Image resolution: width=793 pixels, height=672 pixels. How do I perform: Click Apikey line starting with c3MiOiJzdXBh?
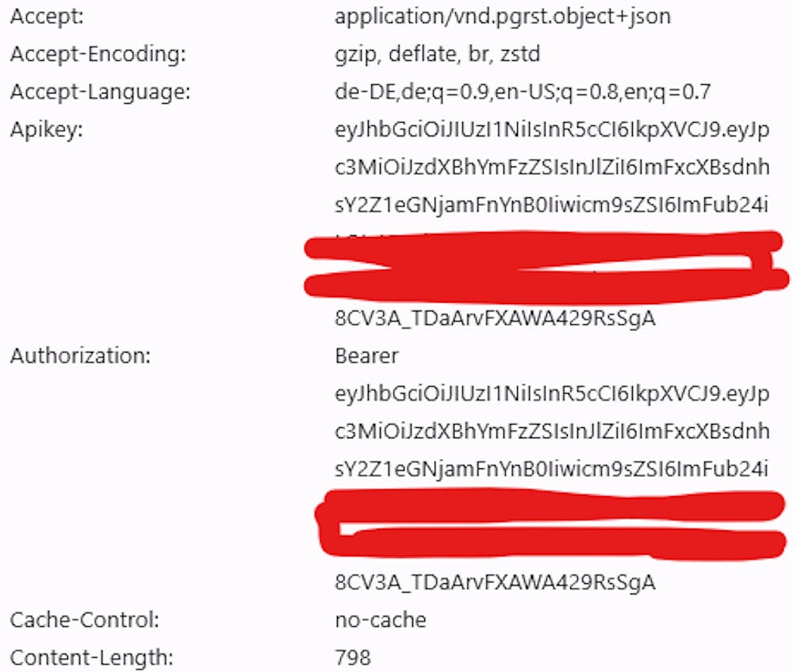pyautogui.click(x=552, y=168)
